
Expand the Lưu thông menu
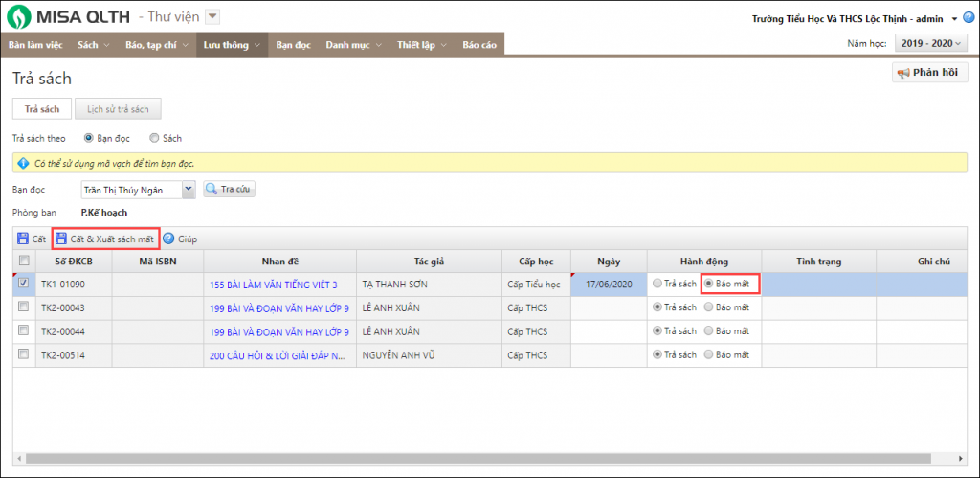coord(232,45)
